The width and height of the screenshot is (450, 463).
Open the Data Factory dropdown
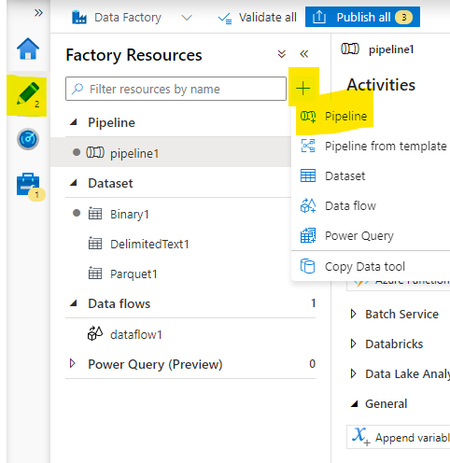187,17
